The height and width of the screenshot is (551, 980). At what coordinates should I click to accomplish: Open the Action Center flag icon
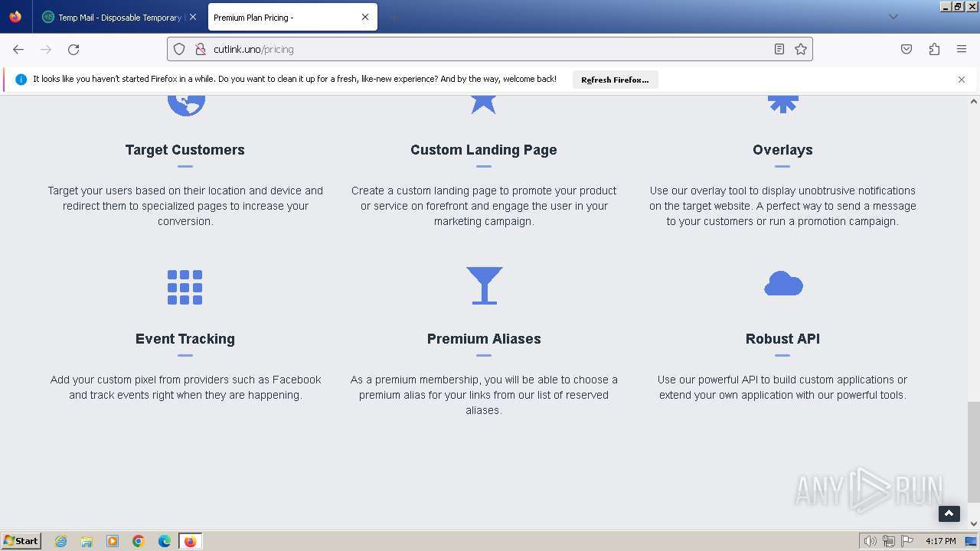[907, 541]
